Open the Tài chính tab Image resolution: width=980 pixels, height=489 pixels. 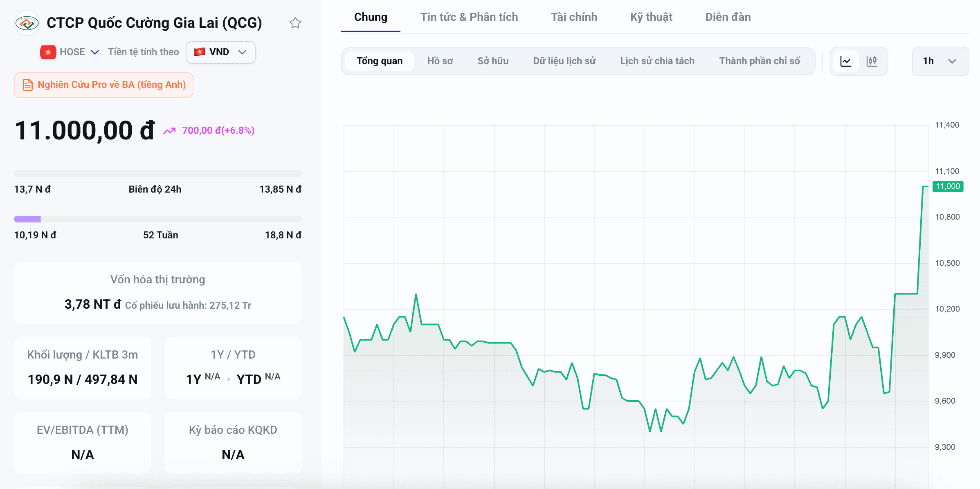point(574,17)
